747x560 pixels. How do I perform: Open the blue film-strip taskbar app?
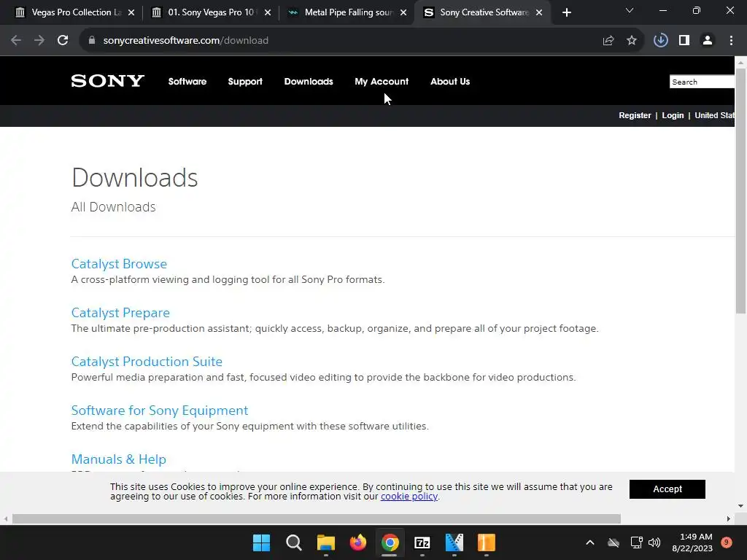454,542
